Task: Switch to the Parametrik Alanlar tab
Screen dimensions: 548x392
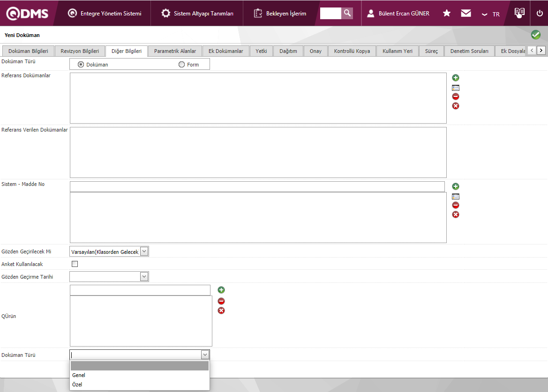Action: pos(175,51)
